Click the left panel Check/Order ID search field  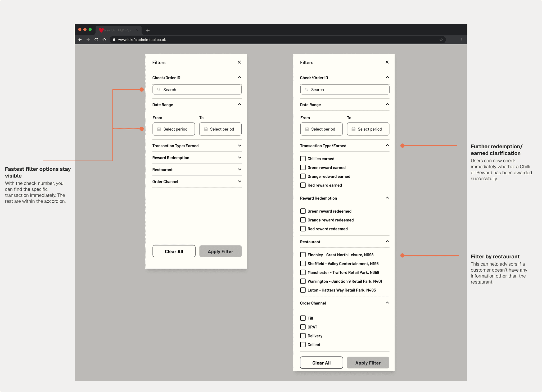197,90
